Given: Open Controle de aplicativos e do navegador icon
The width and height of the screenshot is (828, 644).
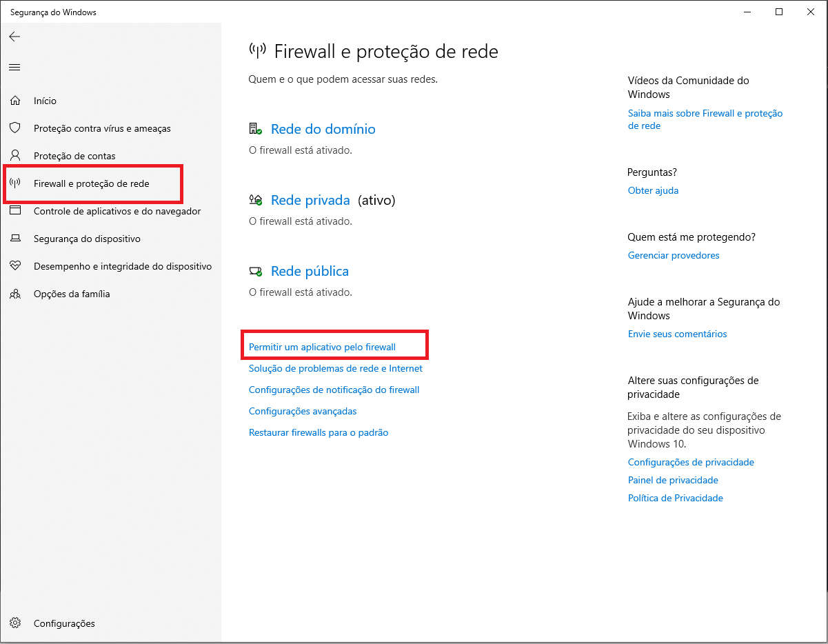Looking at the screenshot, I should click(x=15, y=211).
